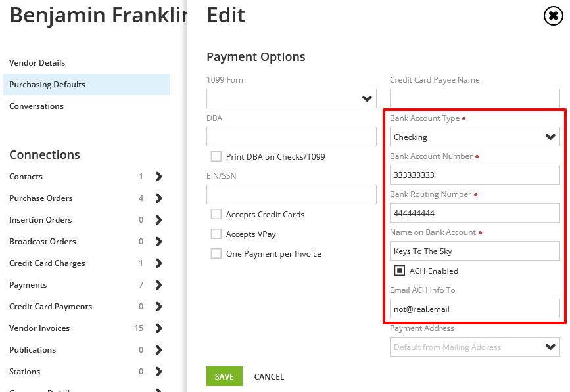The width and height of the screenshot is (570, 392).
Task: Open Credit Card Payments label
Action: click(51, 307)
